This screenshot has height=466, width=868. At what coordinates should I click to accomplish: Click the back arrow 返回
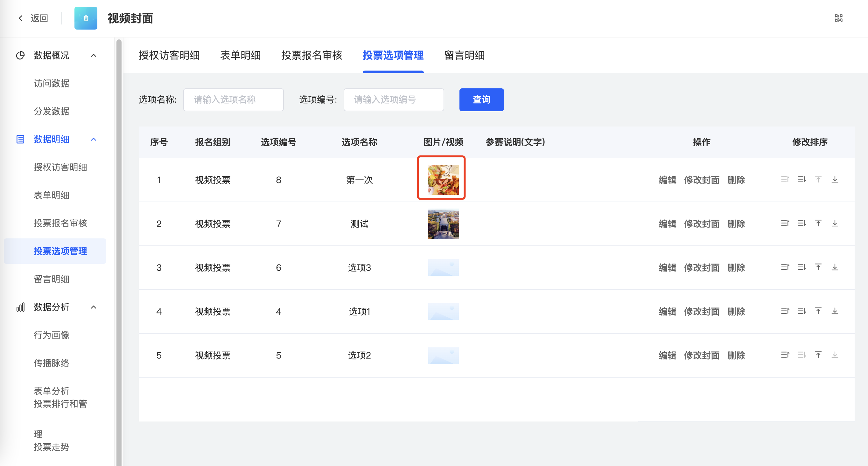(x=33, y=18)
